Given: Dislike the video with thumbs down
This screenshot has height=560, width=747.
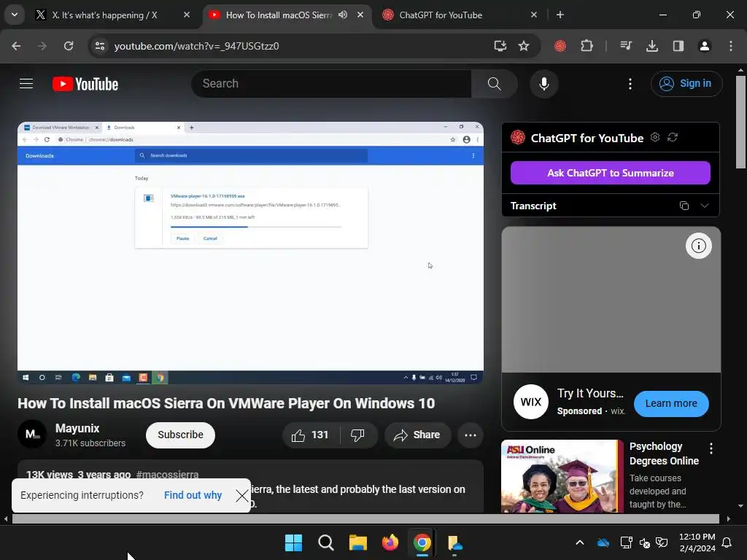Looking at the screenshot, I should [357, 435].
